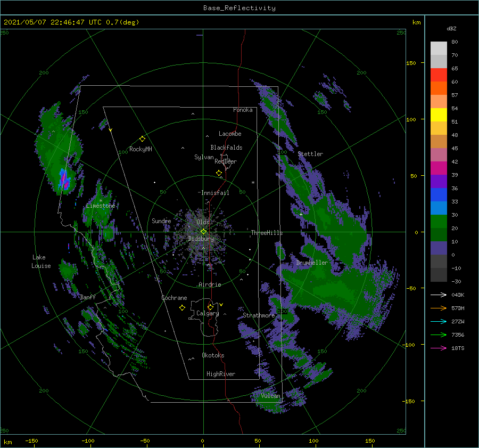479x448 pixels.
Task: Click the red swatch in the dBZ legend
Action: (x=439, y=75)
